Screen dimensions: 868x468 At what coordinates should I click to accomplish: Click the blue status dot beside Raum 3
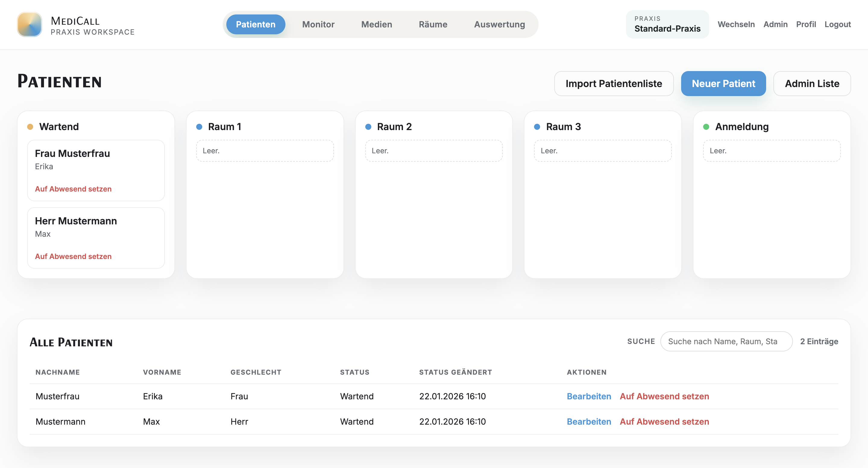point(537,126)
